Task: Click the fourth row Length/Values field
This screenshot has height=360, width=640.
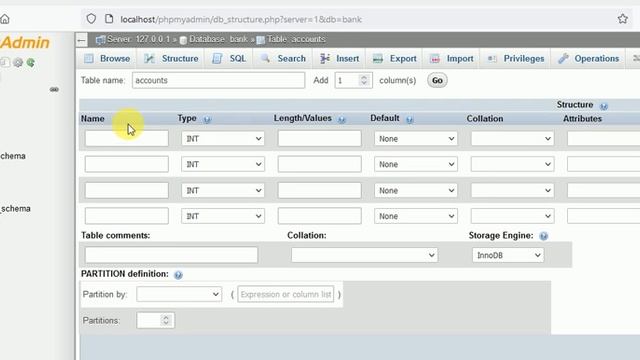Action: tap(320, 216)
